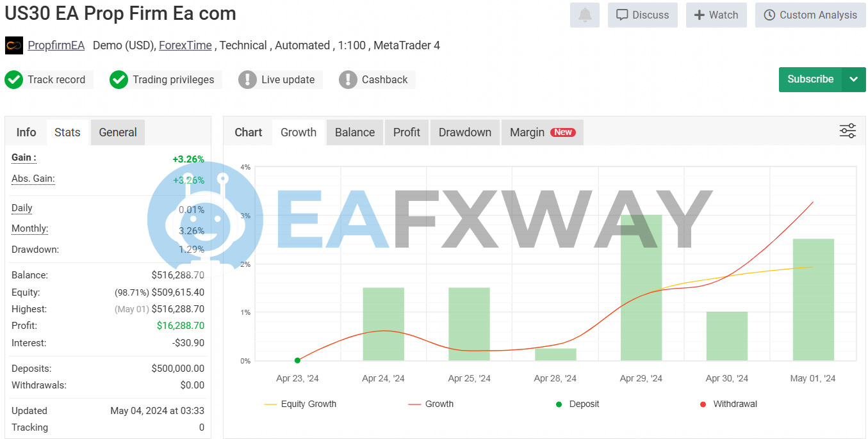Click the Highest value (May 01) row

tap(160, 309)
